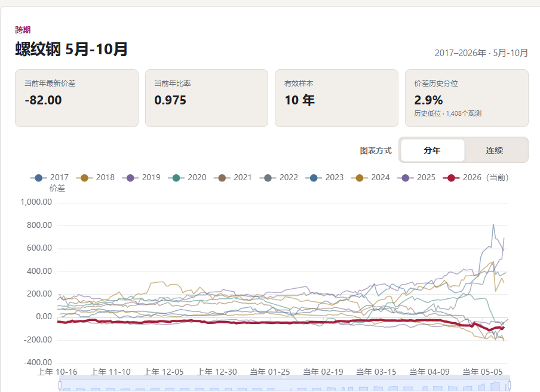Image resolution: width=540 pixels, height=392 pixels.
Task: Click the 价差 y-axis title
Action: pos(57,188)
